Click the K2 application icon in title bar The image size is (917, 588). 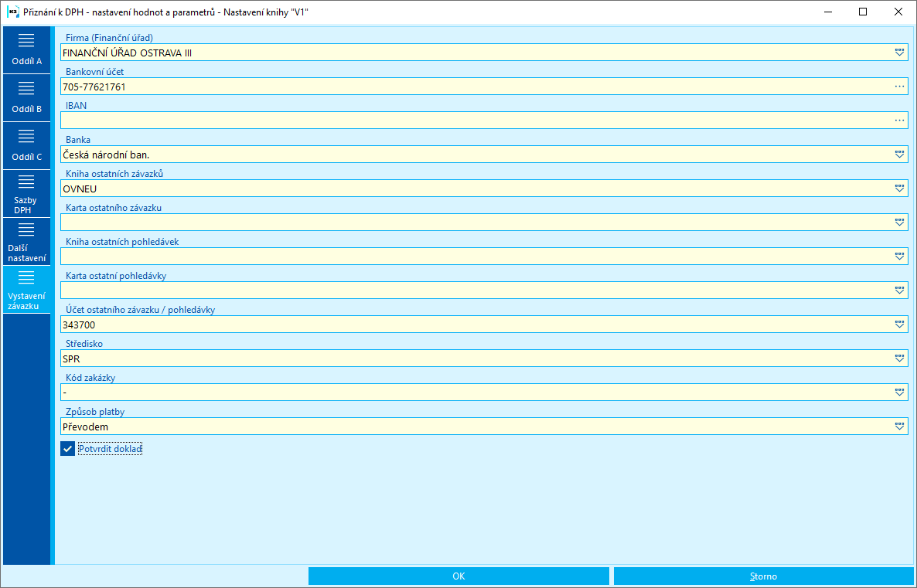[x=12, y=12]
